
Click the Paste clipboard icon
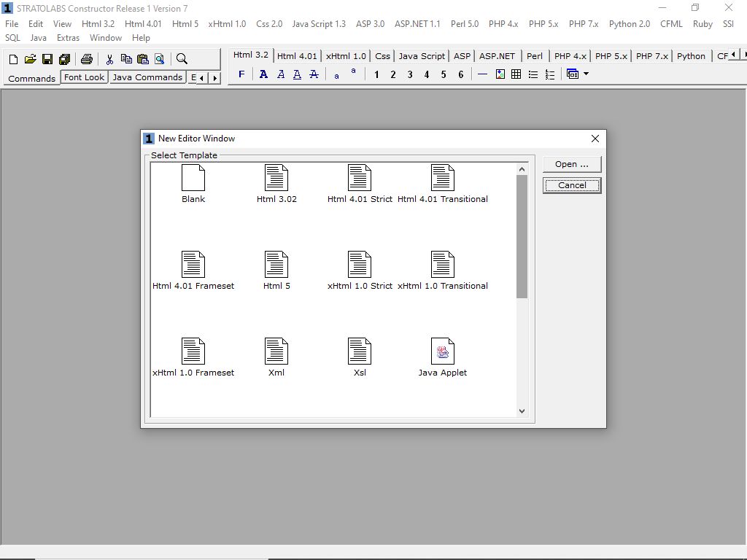142,59
